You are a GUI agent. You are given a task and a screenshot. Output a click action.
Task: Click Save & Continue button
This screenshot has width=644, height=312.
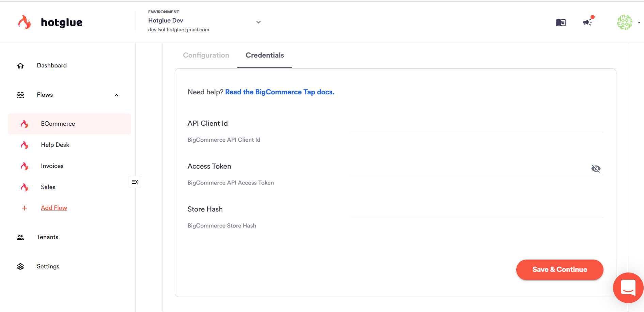tap(560, 269)
